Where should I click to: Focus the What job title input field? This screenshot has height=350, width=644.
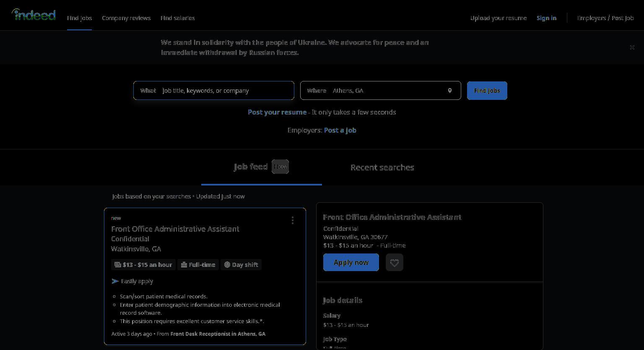click(x=214, y=91)
